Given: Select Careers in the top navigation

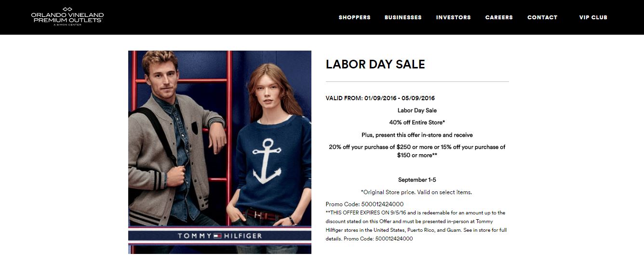Looking at the screenshot, I should pos(499,17).
